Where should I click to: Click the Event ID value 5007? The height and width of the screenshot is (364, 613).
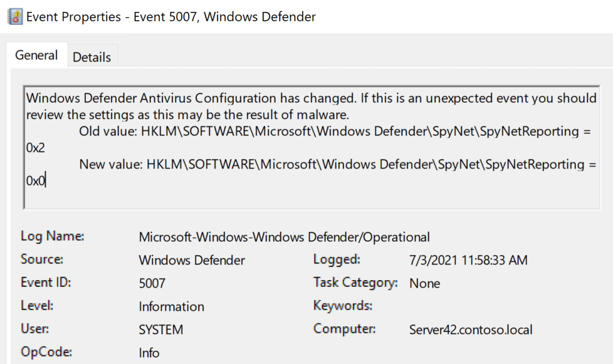pos(152,283)
